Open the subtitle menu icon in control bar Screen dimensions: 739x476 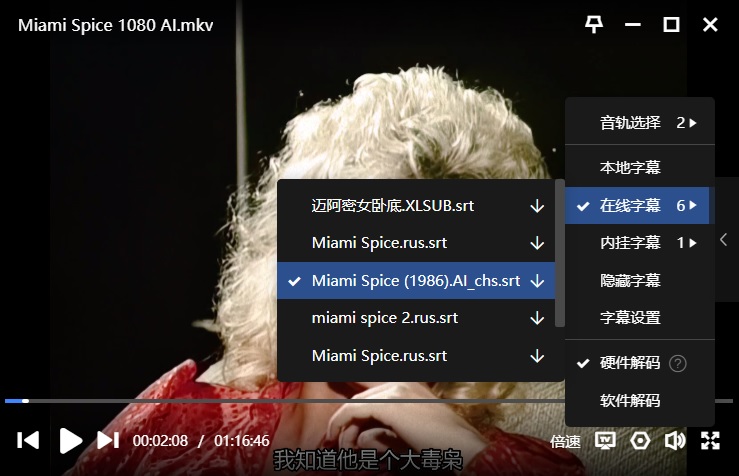pos(605,440)
